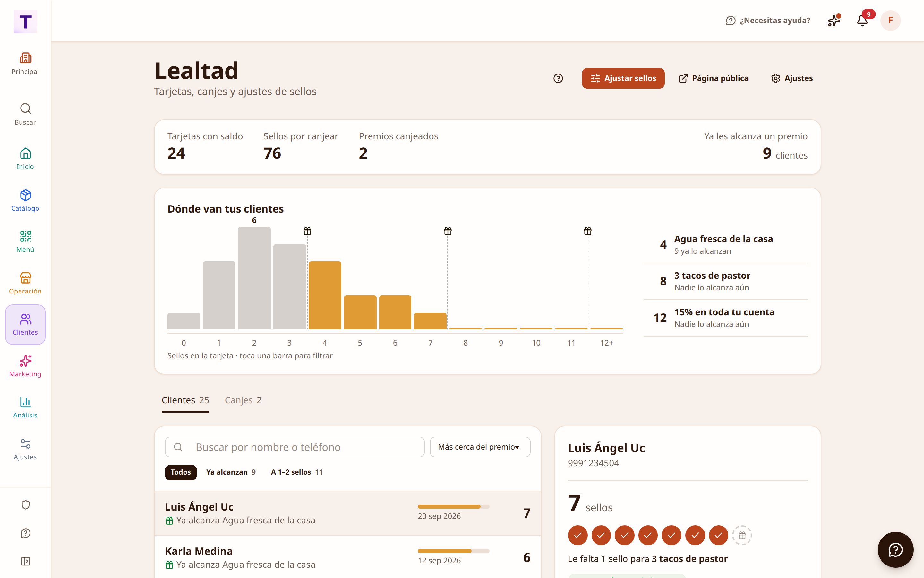Click the chart bar for 7 sellos
The width and height of the screenshot is (924, 578).
[430, 321]
